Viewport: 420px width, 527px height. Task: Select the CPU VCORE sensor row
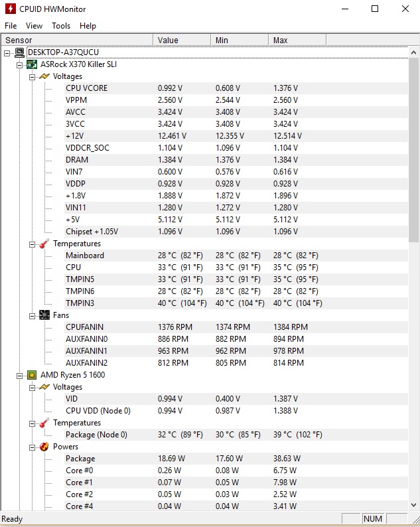[x=86, y=88]
